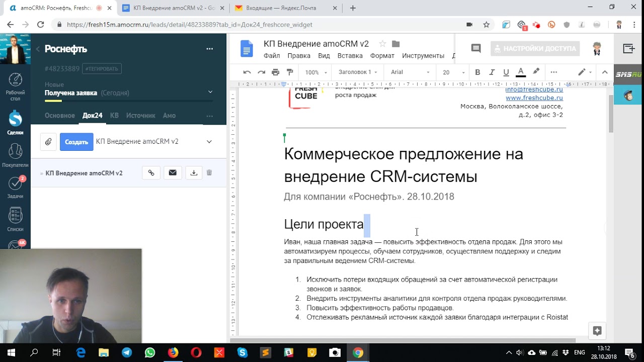Open the text color picker
The width and height of the screenshot is (644, 362).
pos(521,72)
